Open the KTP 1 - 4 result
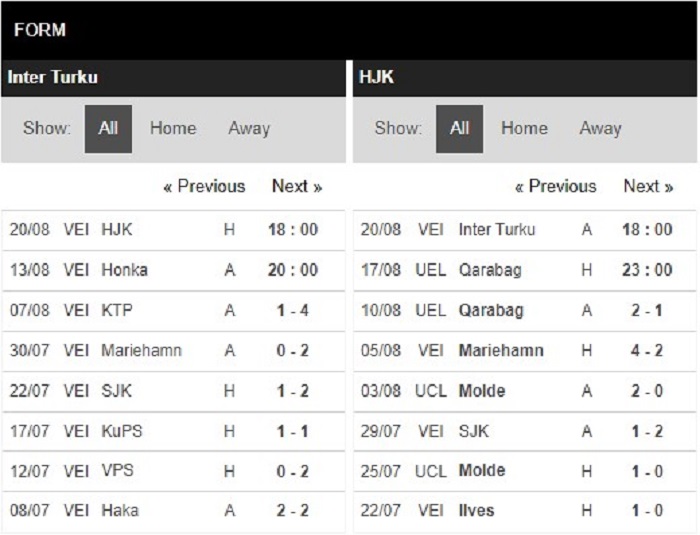 pyautogui.click(x=292, y=310)
